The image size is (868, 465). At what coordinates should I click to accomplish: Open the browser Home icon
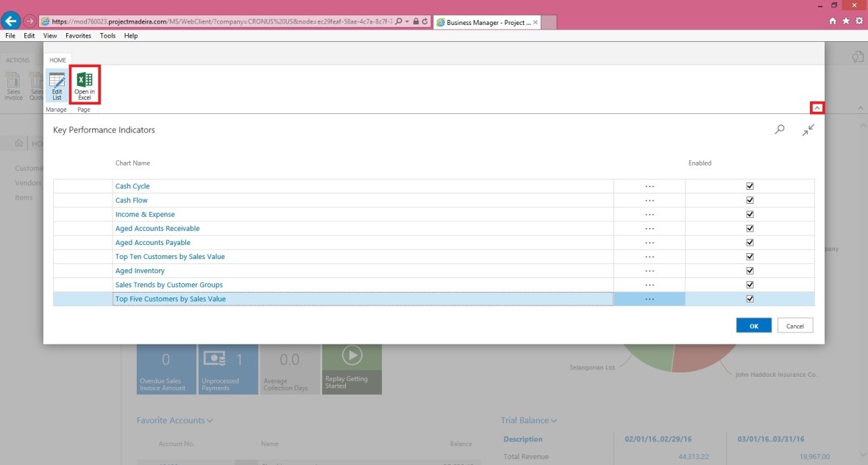(x=833, y=21)
